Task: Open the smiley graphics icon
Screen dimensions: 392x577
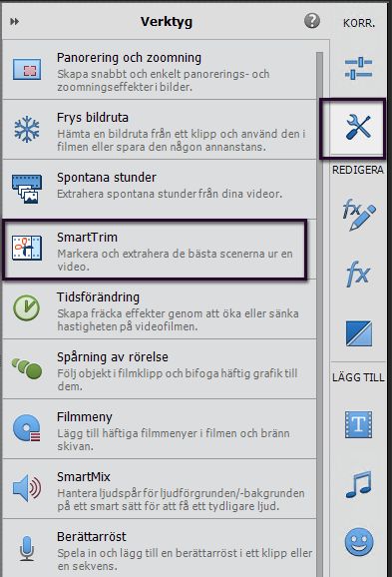Action: 359,542
